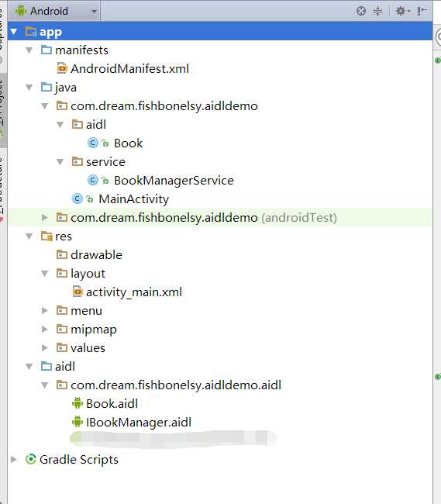
Task: Collapse the app module node
Action: click(x=14, y=32)
